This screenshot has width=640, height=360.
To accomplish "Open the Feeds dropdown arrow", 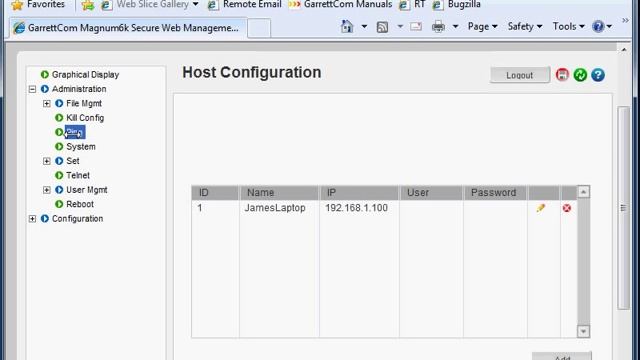I will pyautogui.click(x=400, y=27).
